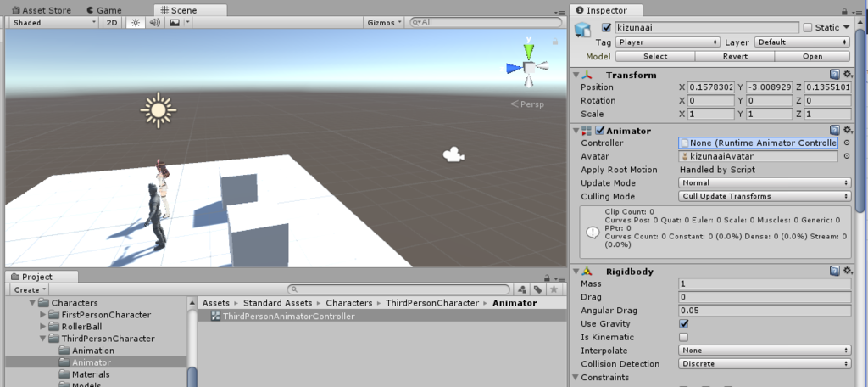Open Rigidbody component help book icon
This screenshot has height=387, width=868.
coord(835,271)
